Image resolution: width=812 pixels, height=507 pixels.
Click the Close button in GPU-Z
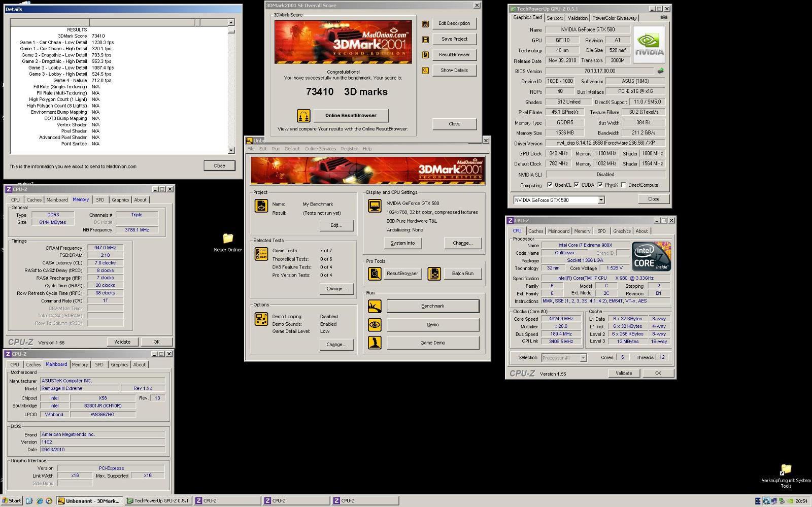(x=654, y=199)
